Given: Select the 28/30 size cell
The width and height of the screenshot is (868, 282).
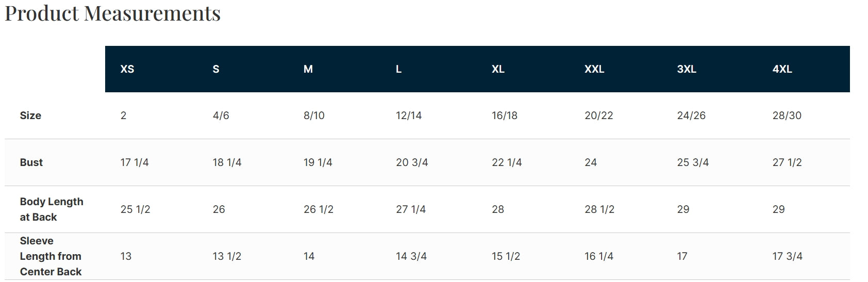Looking at the screenshot, I should (x=787, y=115).
